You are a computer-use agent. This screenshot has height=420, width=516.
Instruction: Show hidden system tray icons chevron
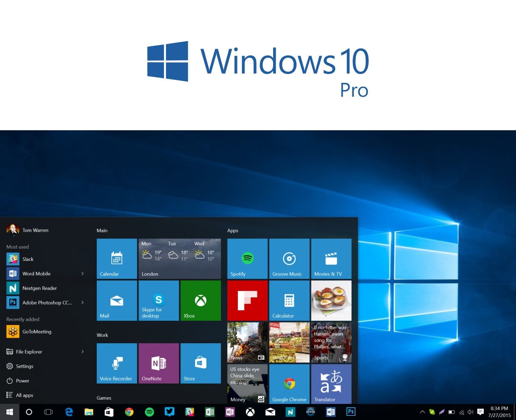[x=422, y=412]
